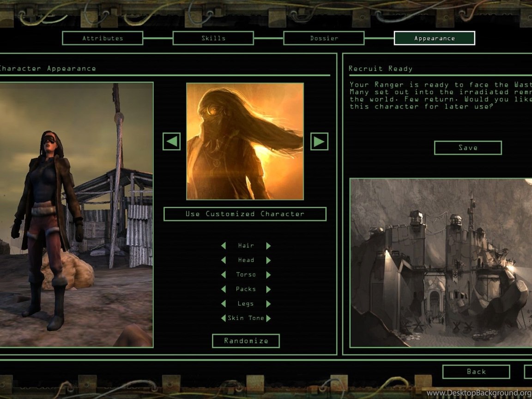Choose next Torso option arrow
532x399 pixels.
point(268,275)
